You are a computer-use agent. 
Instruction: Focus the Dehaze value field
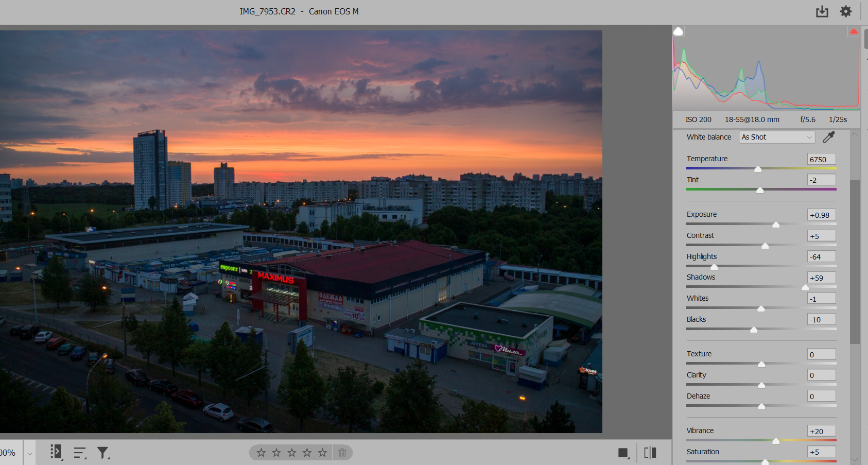coord(822,396)
